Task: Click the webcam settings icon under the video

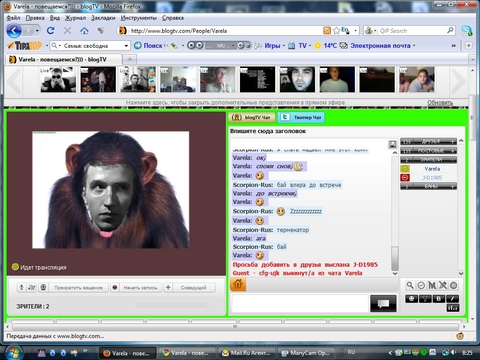Action: 31,287
